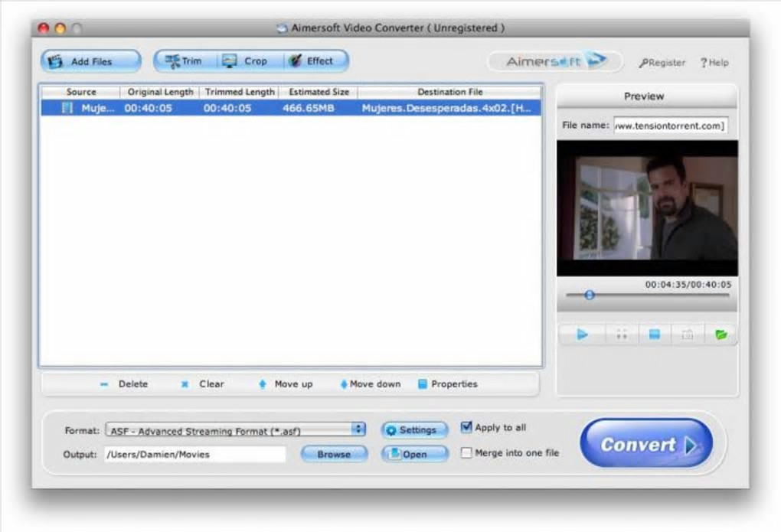The image size is (781, 532).
Task: Open the Help link
Action: [714, 63]
